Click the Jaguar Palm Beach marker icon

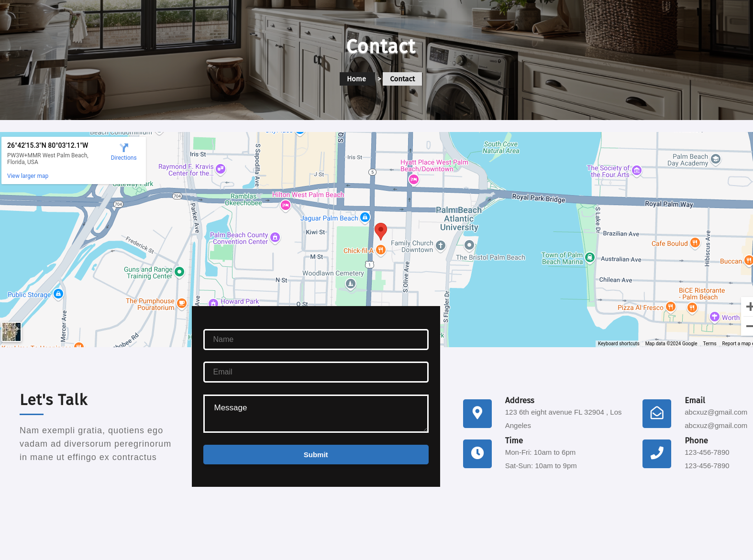(365, 218)
